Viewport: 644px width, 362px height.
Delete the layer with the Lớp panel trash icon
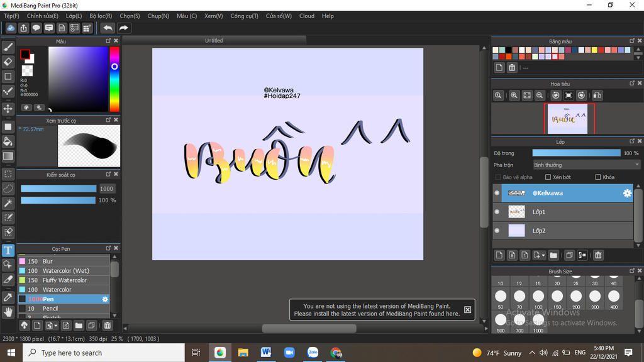pyautogui.click(x=598, y=255)
